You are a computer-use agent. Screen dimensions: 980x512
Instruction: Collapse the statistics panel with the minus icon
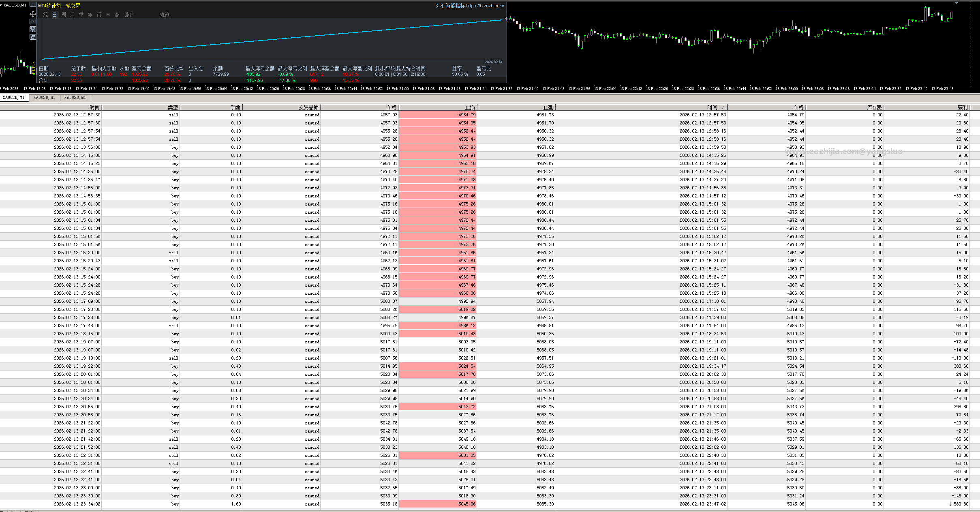[x=33, y=5]
